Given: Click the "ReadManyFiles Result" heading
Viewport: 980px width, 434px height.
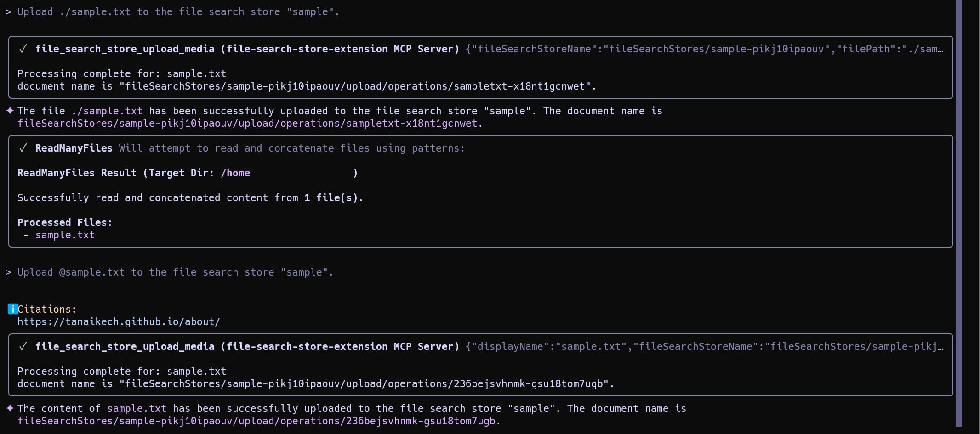Looking at the screenshot, I should pyautogui.click(x=77, y=173).
